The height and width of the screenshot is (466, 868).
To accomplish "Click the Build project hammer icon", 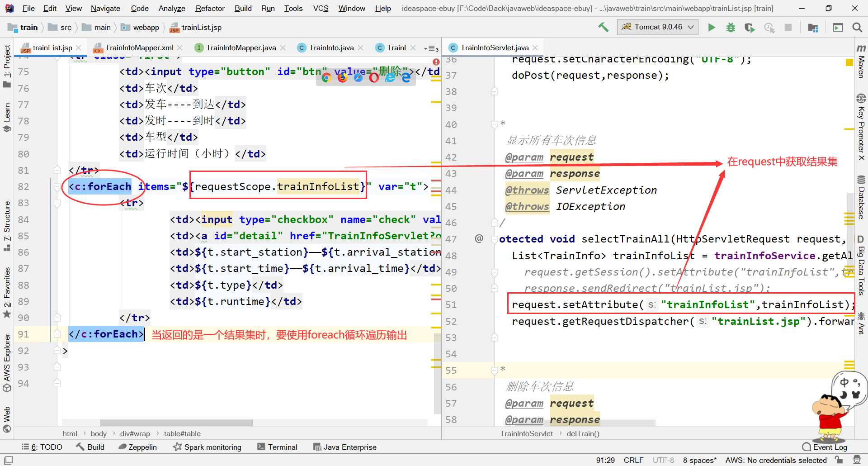I will (603, 27).
